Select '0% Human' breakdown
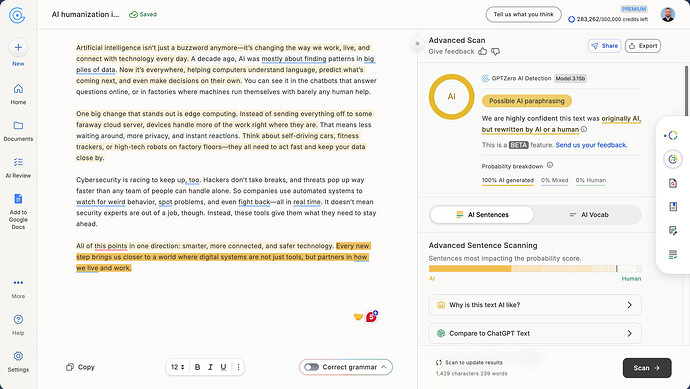The width and height of the screenshot is (690, 389). point(591,180)
